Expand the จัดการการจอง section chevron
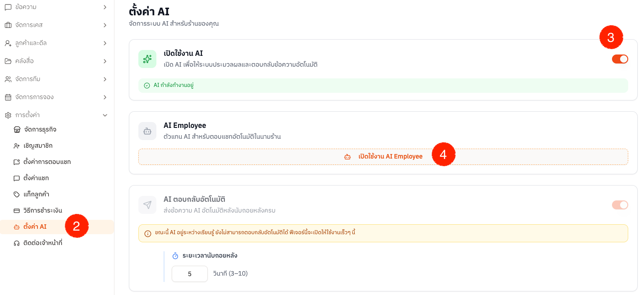Screen dimensions: 644x295 coord(105,97)
